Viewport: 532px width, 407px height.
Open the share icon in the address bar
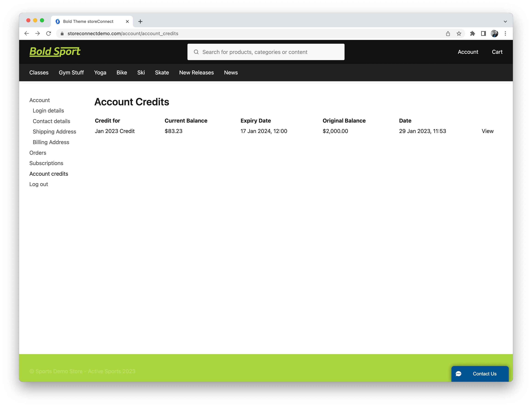point(448,33)
